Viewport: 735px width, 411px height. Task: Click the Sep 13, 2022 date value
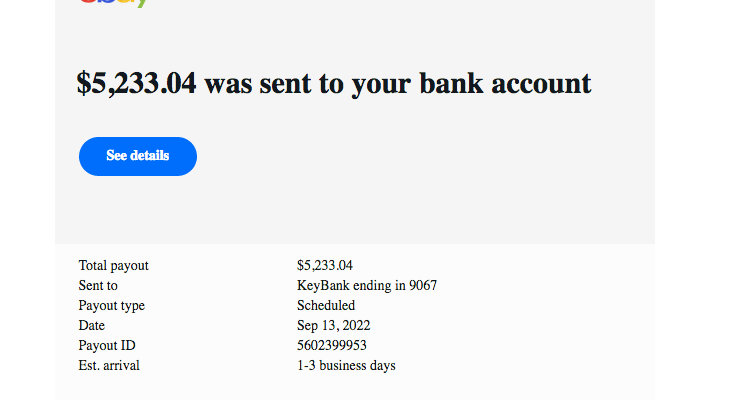(x=333, y=326)
